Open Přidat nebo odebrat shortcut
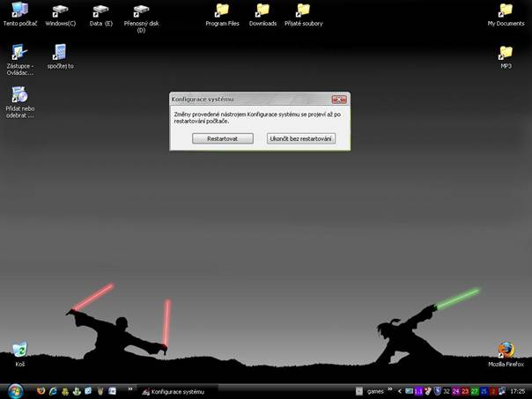532x399 pixels. 20,102
